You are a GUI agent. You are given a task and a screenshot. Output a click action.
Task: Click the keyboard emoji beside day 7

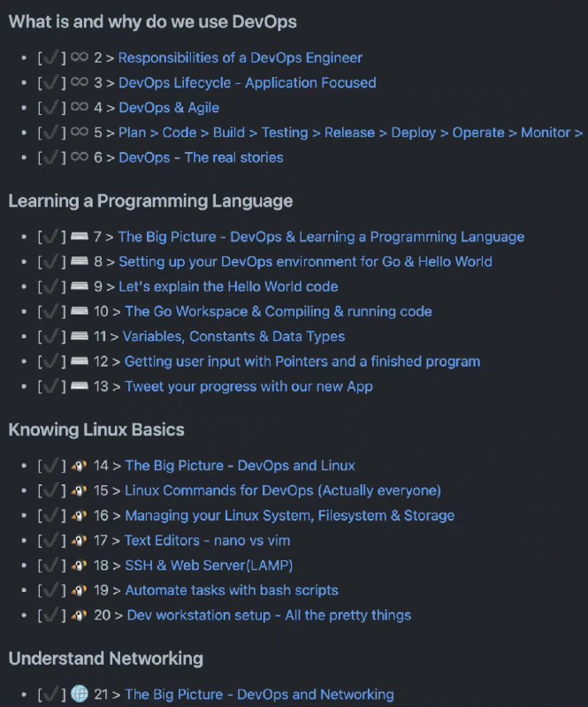(80, 238)
